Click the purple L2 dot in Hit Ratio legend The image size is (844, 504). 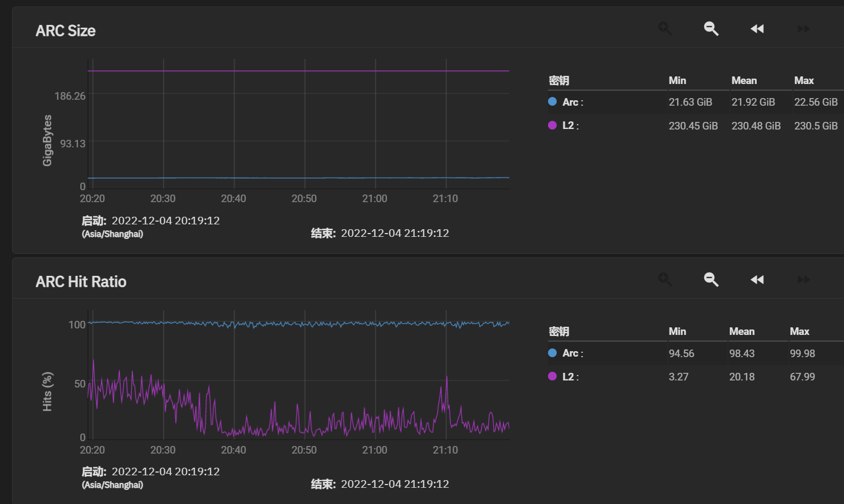click(x=552, y=376)
